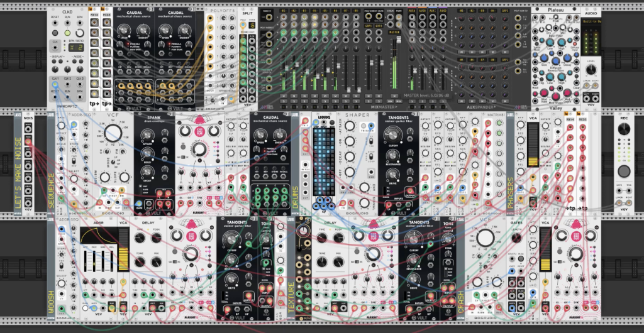Click the CLK 3 output jack on CLKD
This screenshot has width=644, height=333.
(80, 84)
